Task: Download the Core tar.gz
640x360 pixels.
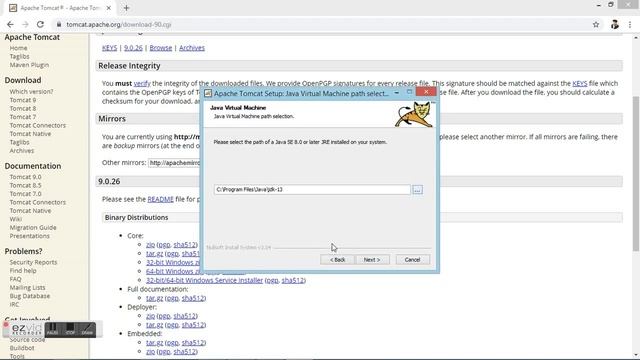Action: pos(155,253)
